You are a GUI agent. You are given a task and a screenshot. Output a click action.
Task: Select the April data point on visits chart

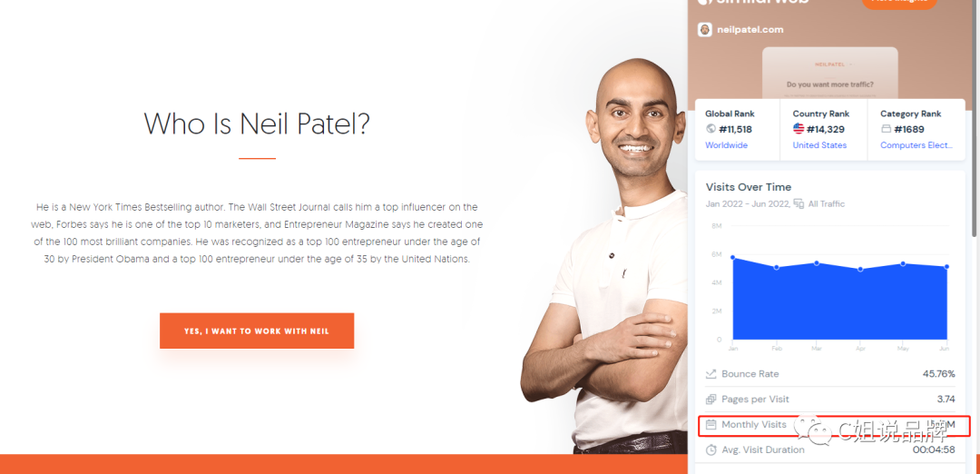pos(860,269)
